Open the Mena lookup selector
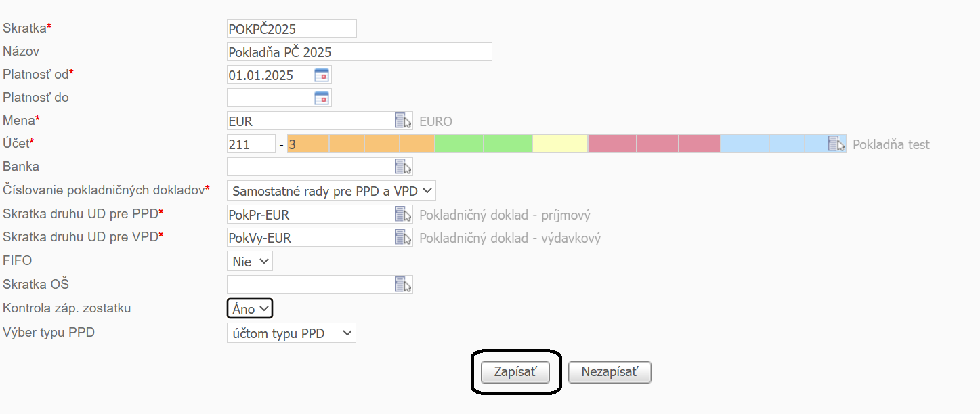Screen dimensions: 980x414 404,120
